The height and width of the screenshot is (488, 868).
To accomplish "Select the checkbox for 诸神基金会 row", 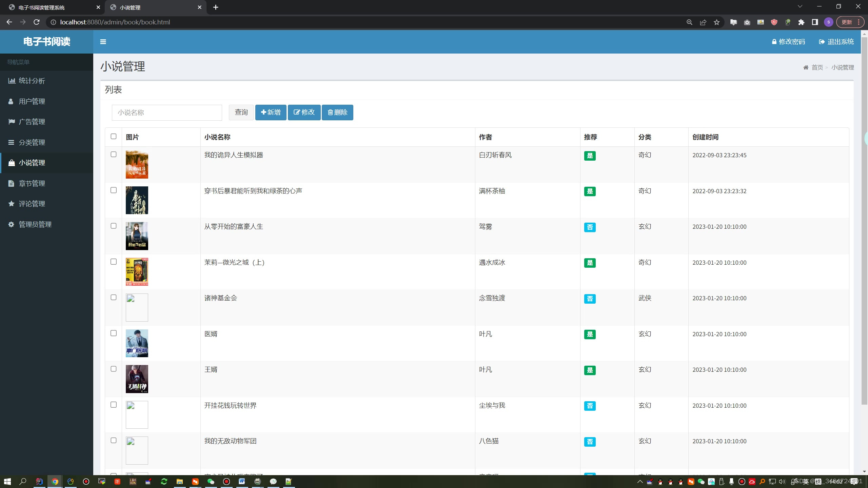I will [x=114, y=297].
